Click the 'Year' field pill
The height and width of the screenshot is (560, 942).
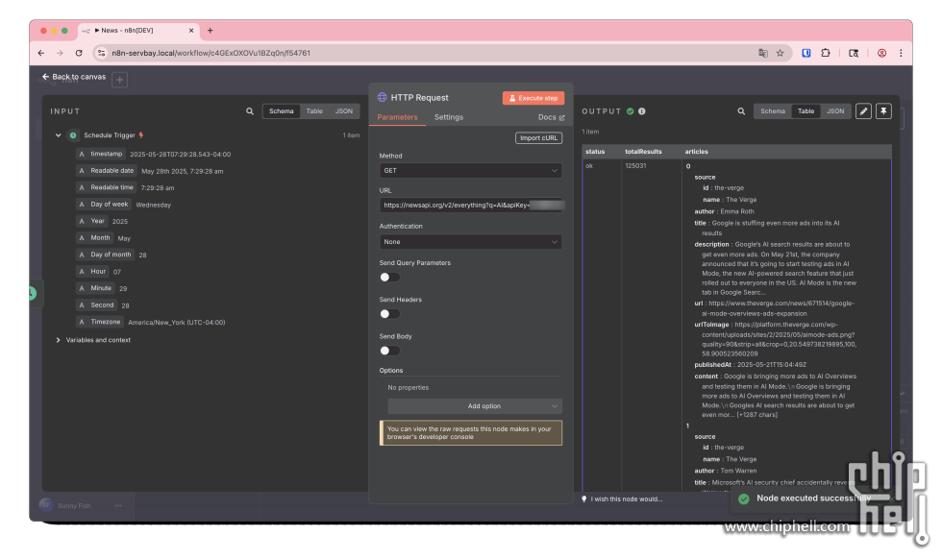92,222
